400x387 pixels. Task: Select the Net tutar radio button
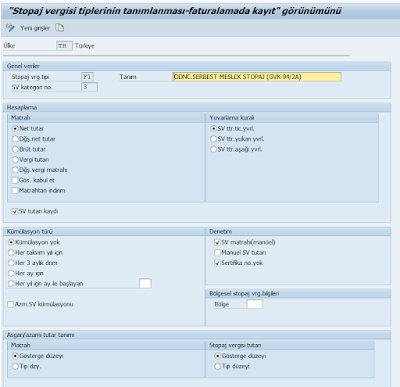pos(15,128)
